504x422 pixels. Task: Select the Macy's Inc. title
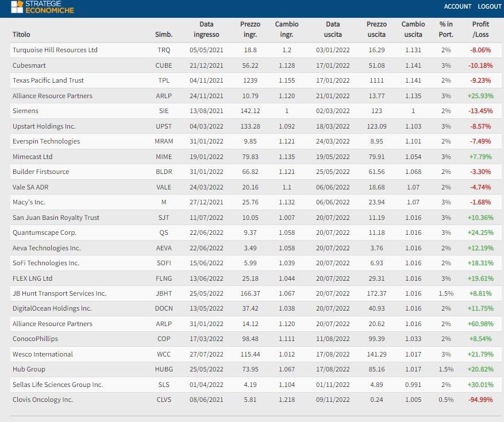(29, 202)
